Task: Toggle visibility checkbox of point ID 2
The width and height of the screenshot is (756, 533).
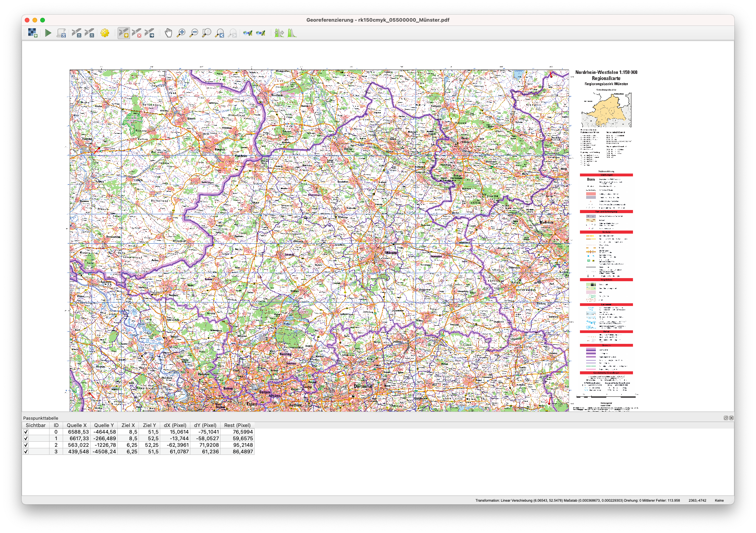Action: (x=26, y=445)
